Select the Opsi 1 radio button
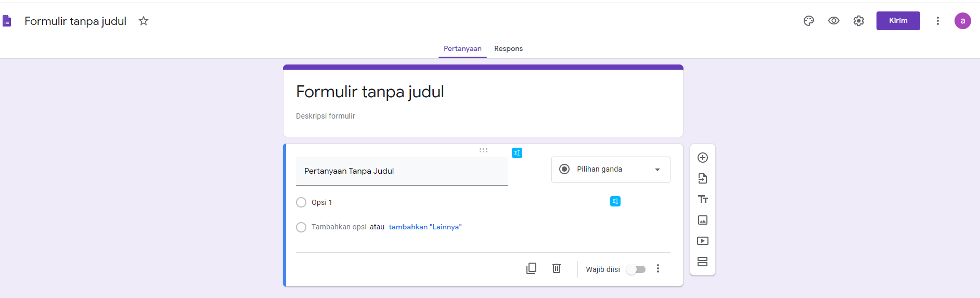Viewport: 980px width, 298px height. pos(301,202)
